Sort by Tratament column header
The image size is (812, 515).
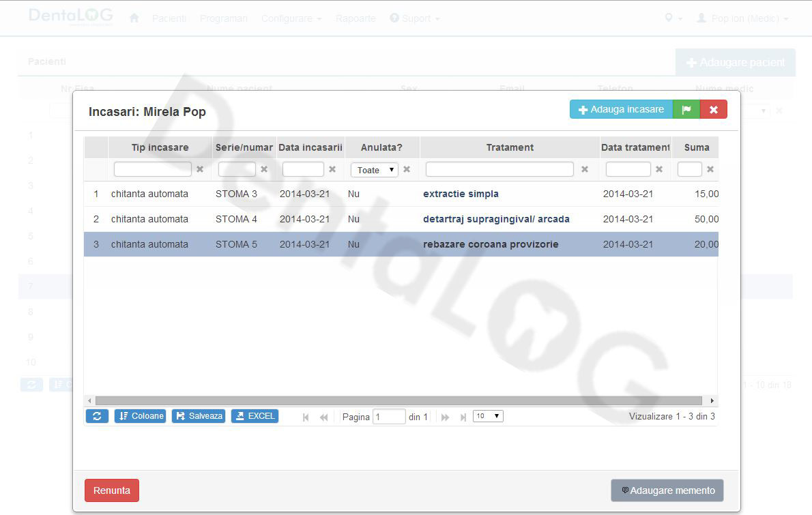point(510,147)
